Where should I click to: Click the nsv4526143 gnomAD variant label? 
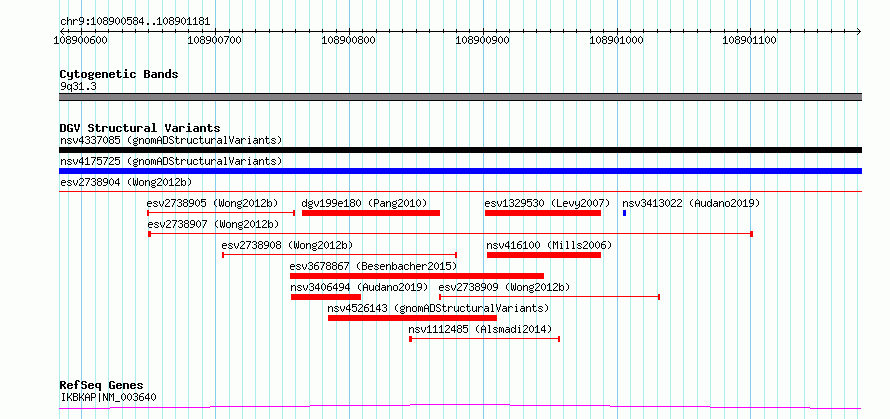[438, 308]
